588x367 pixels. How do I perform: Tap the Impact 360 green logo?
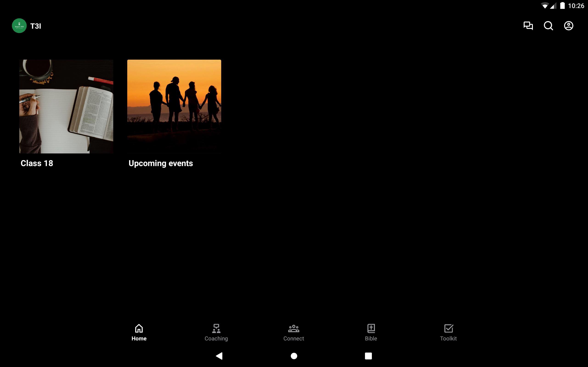[x=19, y=26]
